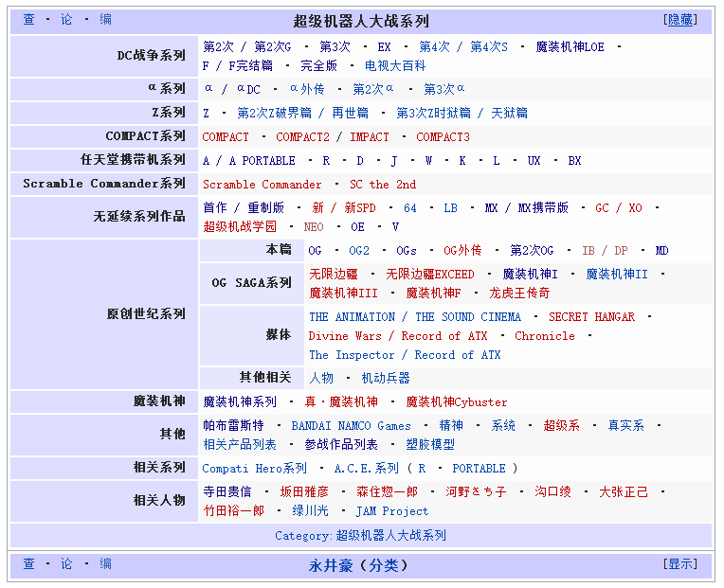724x588 pixels.
Task: Open the JAM Project link
Action: tap(392, 511)
